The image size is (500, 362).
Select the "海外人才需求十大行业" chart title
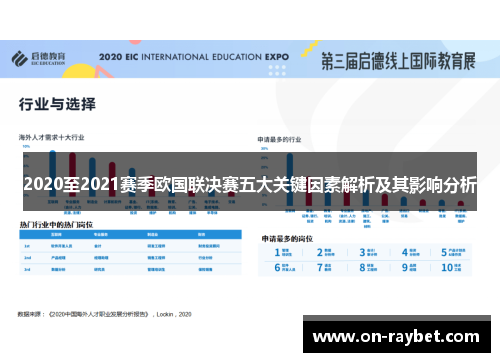pyautogui.click(x=51, y=137)
